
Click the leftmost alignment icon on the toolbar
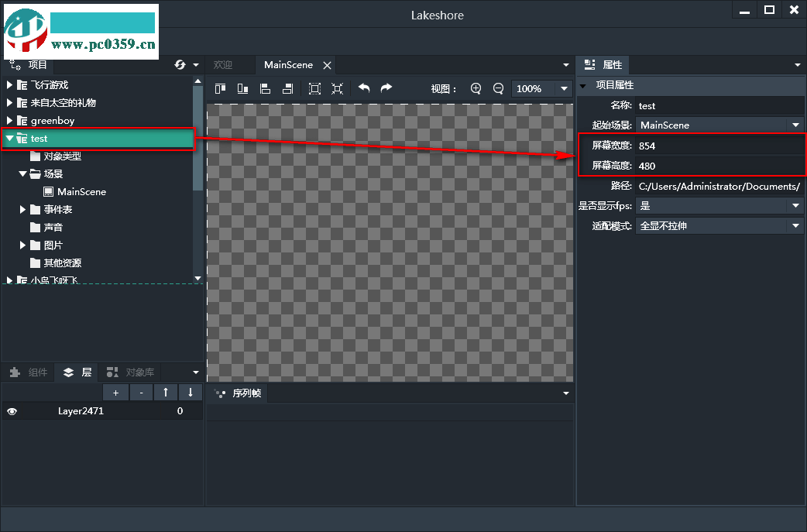[x=219, y=88]
